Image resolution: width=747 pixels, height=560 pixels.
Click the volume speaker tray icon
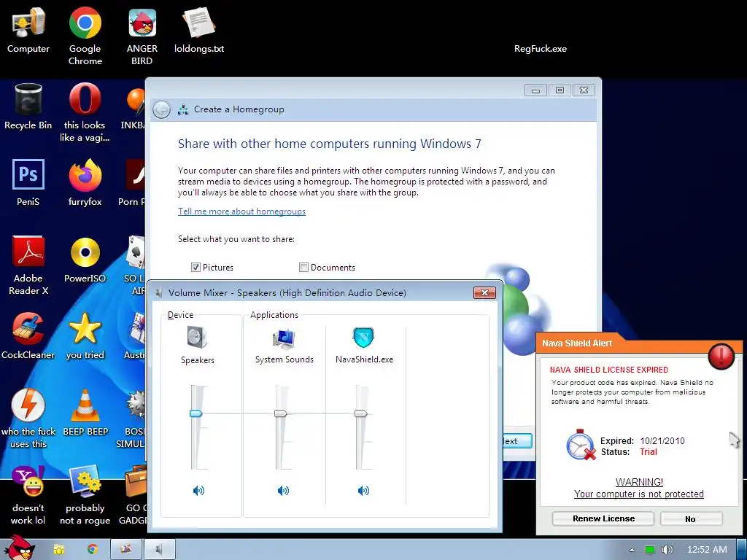(x=667, y=550)
